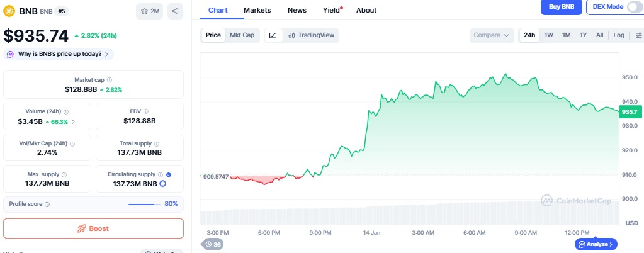Click the circulating supply verified badge
Screen dimensions: 644x253
click(x=168, y=174)
